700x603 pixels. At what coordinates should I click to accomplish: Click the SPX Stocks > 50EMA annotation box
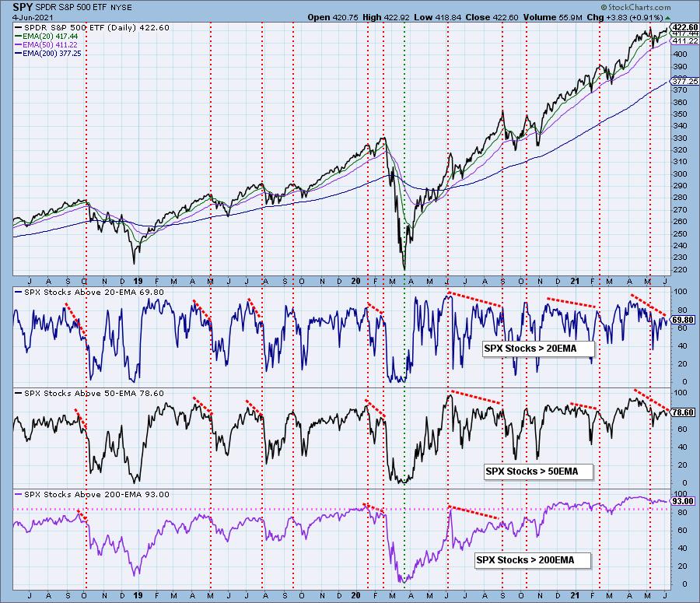[539, 472]
